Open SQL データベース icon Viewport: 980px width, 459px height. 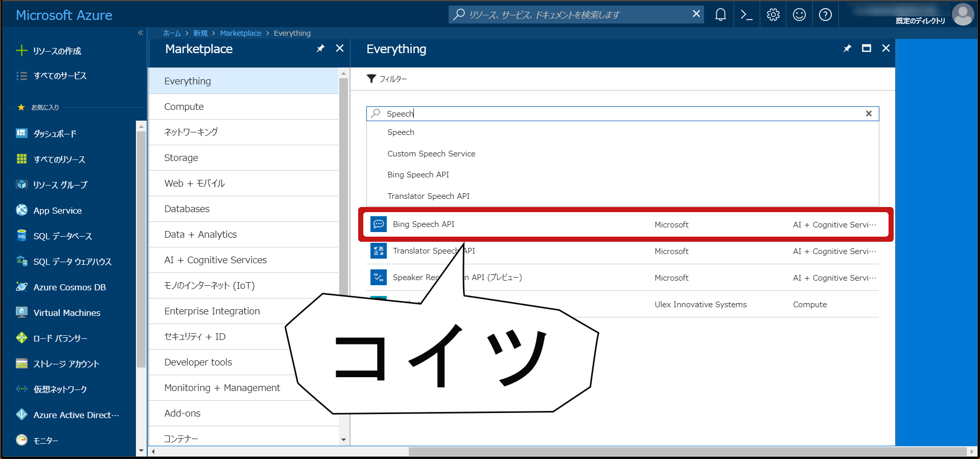click(x=21, y=236)
